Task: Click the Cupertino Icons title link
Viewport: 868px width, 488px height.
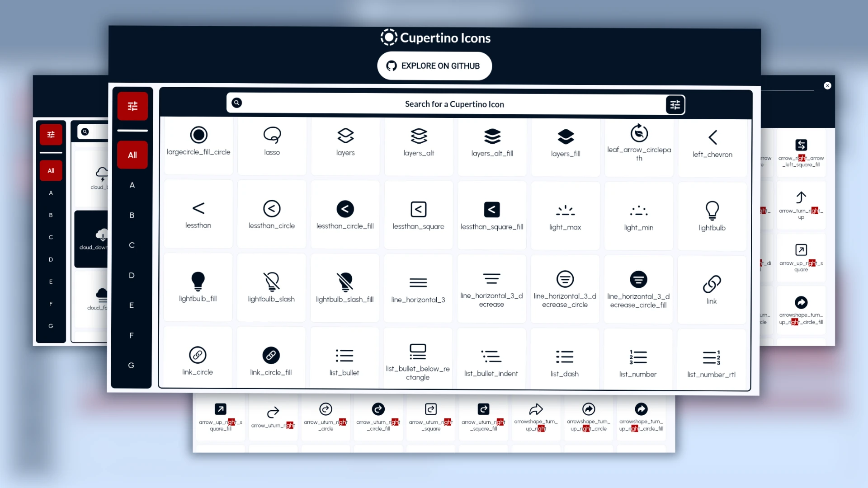Action: (434, 37)
